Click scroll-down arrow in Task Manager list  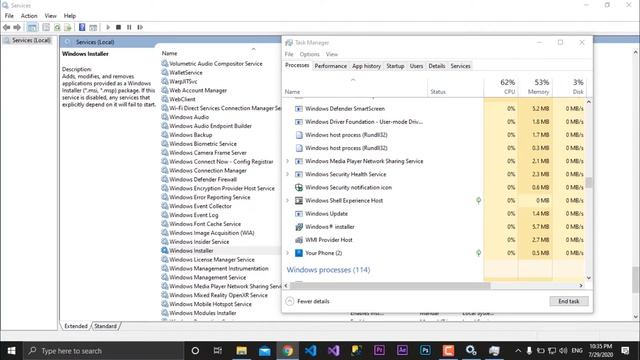(588, 278)
